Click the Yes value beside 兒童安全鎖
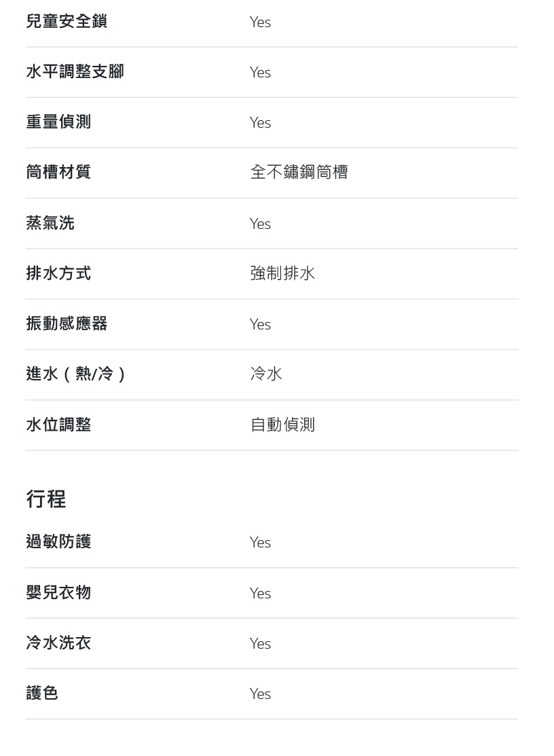 [260, 22]
